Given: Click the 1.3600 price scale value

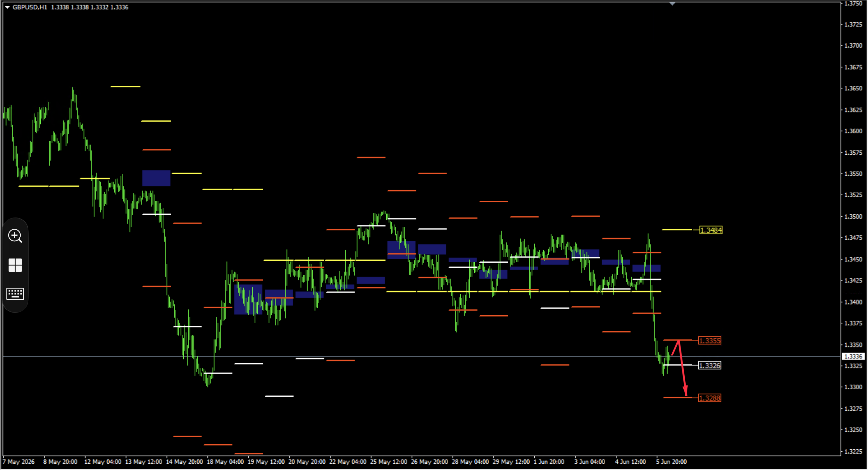Looking at the screenshot, I should 853,131.
